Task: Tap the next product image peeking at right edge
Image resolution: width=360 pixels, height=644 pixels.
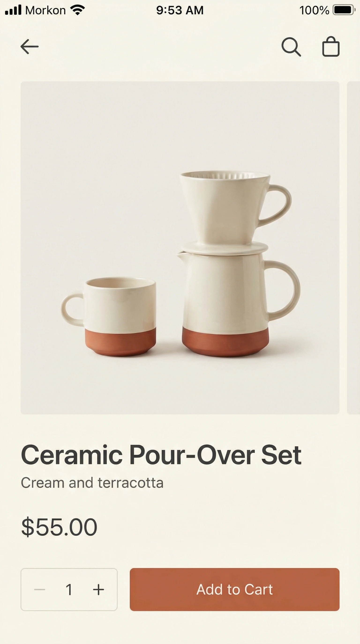Action: tap(353, 248)
